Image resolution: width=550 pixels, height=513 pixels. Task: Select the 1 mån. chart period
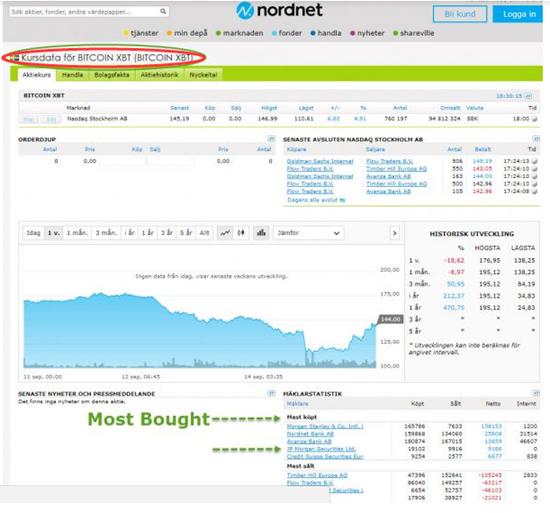(x=77, y=233)
